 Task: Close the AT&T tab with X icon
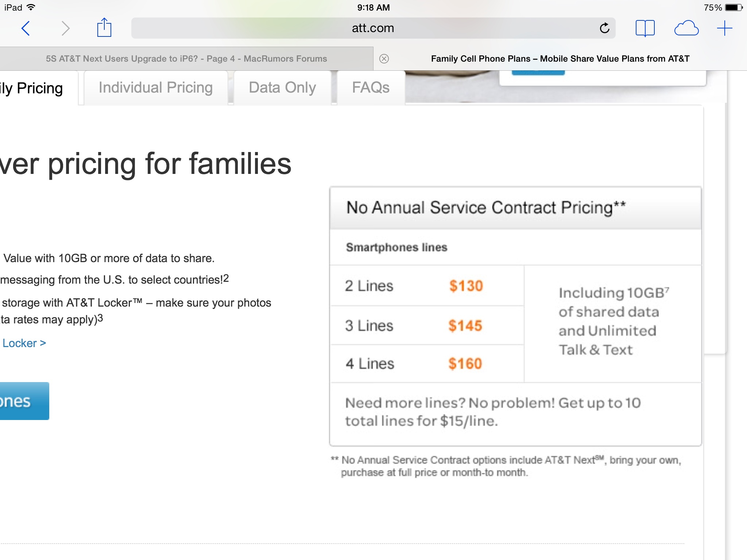(x=384, y=59)
